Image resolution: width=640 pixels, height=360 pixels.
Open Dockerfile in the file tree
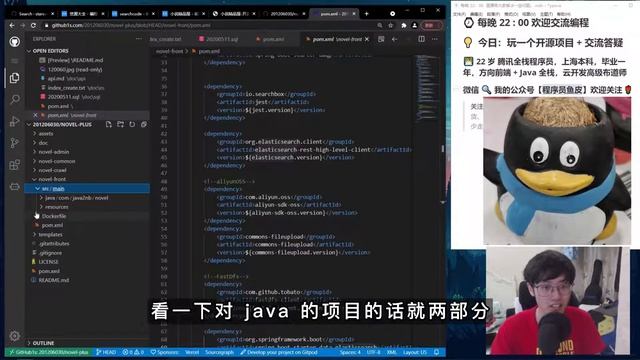(54, 216)
